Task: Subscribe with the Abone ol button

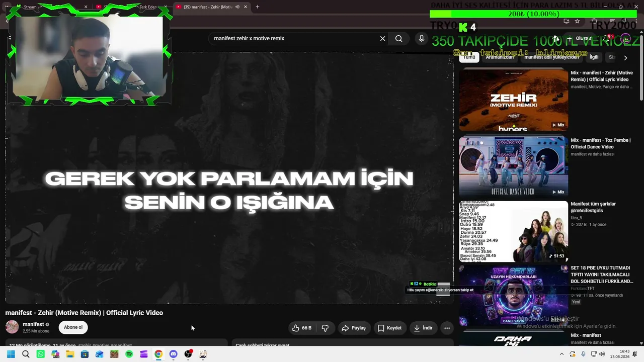Action: [x=73, y=327]
